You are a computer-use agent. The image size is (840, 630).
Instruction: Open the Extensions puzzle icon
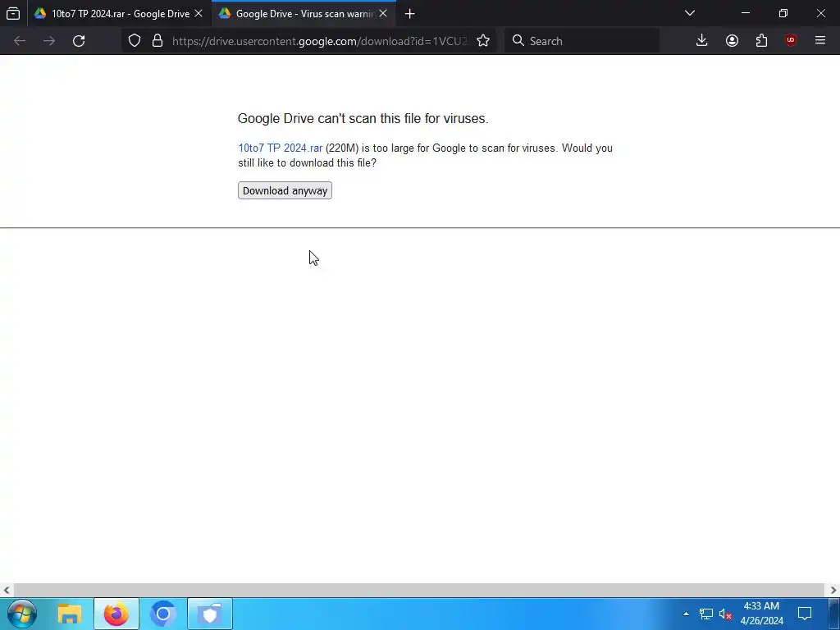[761, 41]
